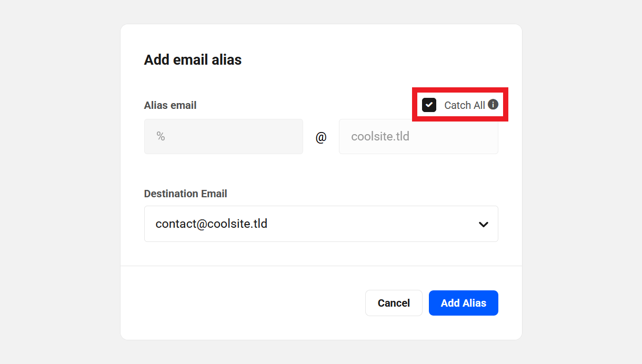Screen dimensions: 642x364
Task: Uncheck the Catch All checkbox
Action: [429, 105]
